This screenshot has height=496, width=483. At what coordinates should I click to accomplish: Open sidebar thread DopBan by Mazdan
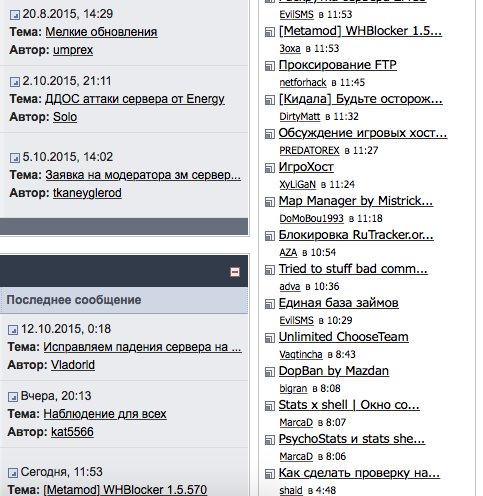tap(334, 371)
